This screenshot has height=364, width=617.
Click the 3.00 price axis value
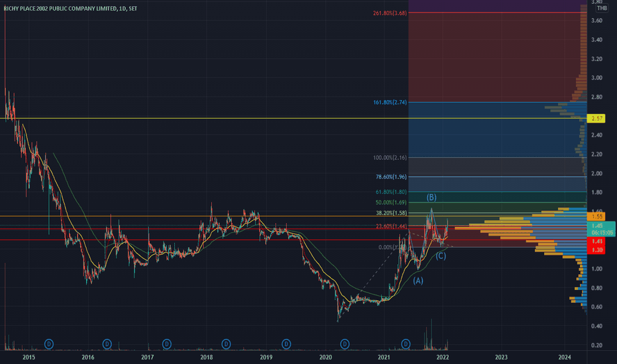click(596, 78)
